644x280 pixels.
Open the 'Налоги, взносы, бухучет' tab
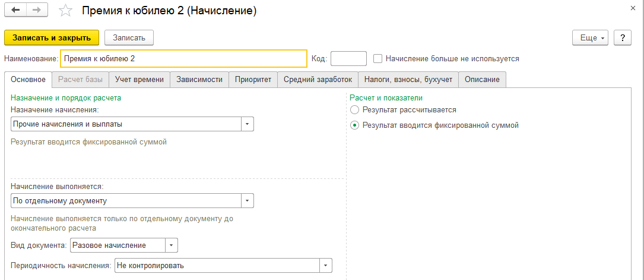[x=408, y=80]
